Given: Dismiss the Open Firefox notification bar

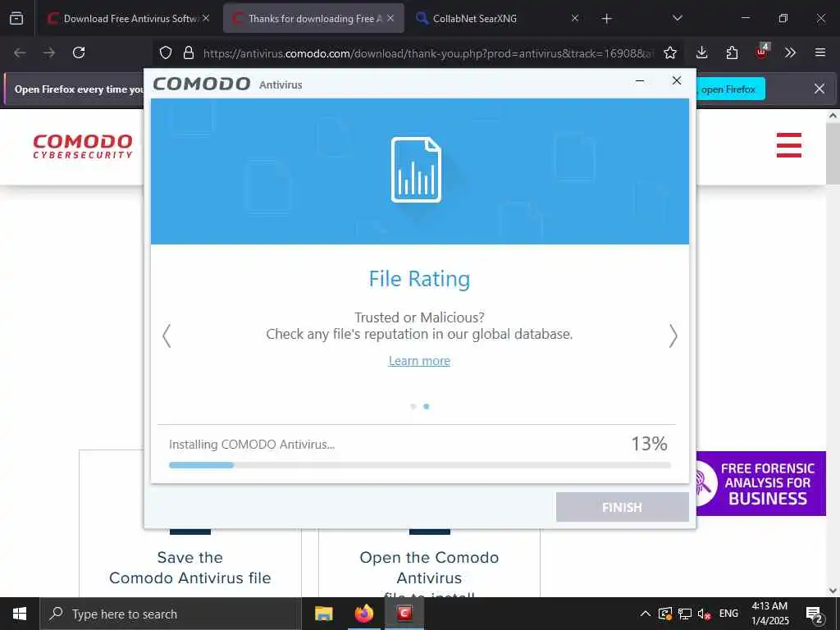Looking at the screenshot, I should pyautogui.click(x=819, y=89).
